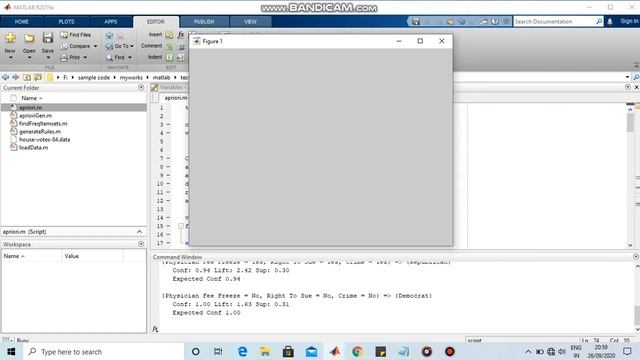Open the VIEW tab

[x=250, y=22]
